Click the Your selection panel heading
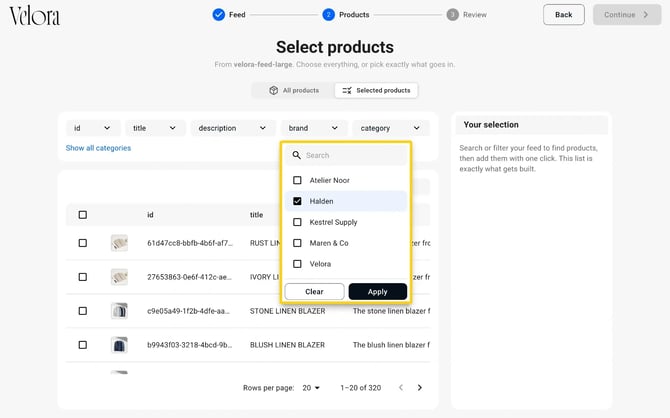 tap(491, 124)
